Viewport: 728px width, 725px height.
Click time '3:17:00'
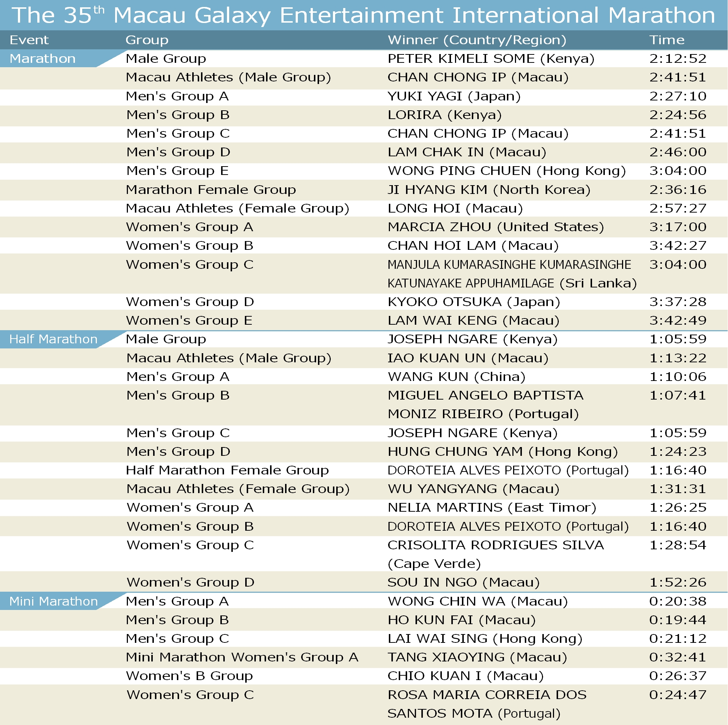click(678, 227)
